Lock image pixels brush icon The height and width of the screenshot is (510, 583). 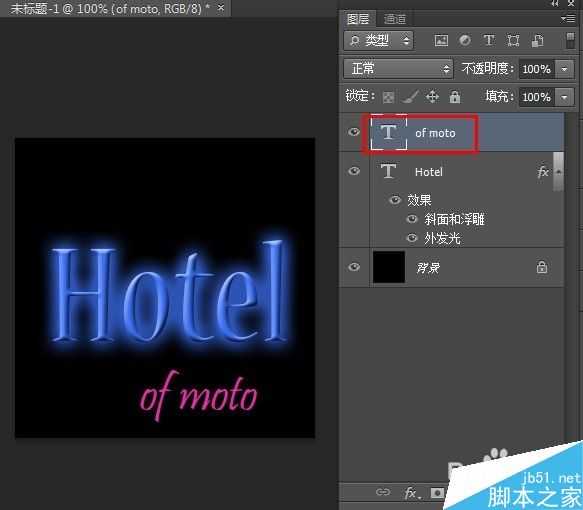(410, 97)
